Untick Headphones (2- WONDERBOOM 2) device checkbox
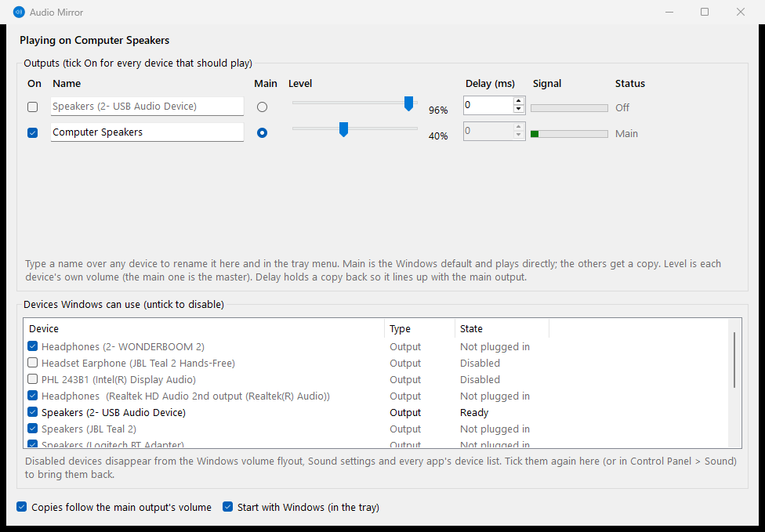 click(33, 346)
